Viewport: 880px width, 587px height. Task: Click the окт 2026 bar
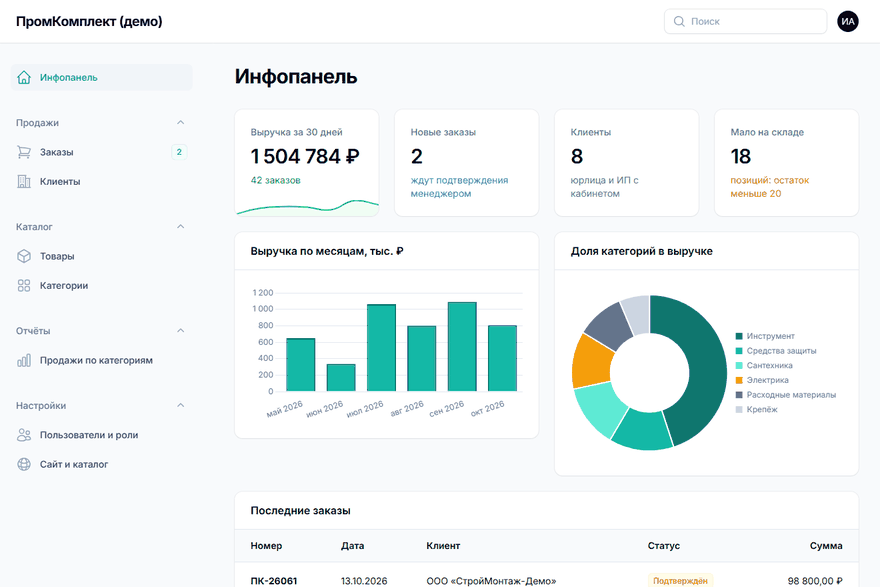coord(502,358)
